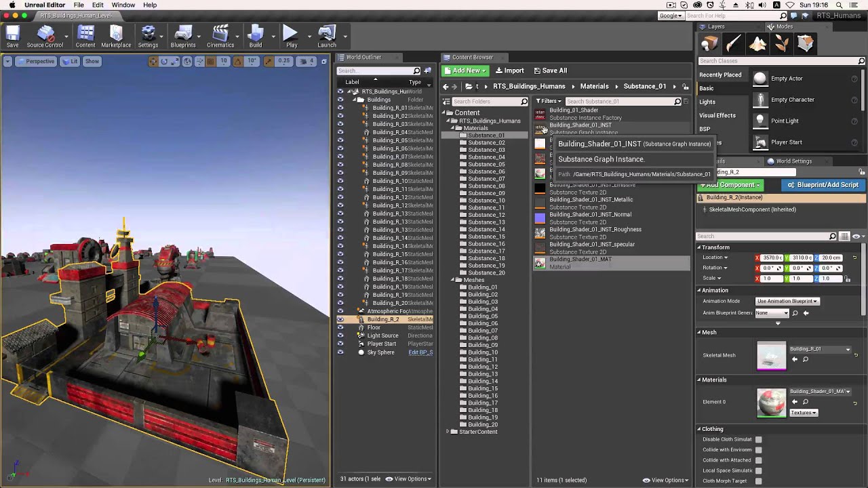Click the Build toolbar icon
The width and height of the screenshot is (868, 488).
coord(256,36)
